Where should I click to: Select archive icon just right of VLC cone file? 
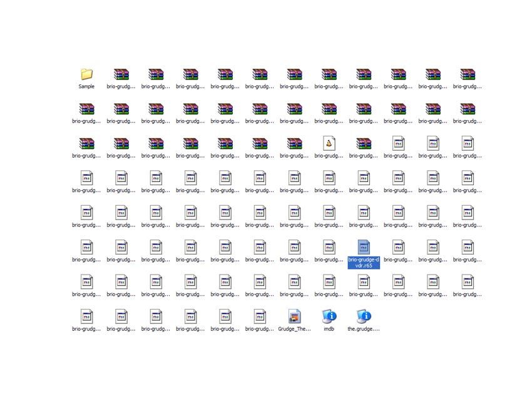click(x=364, y=143)
